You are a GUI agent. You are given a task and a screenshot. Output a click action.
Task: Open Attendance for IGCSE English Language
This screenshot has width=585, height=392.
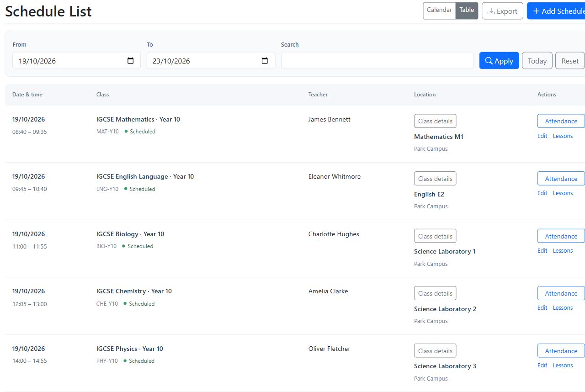tap(561, 179)
